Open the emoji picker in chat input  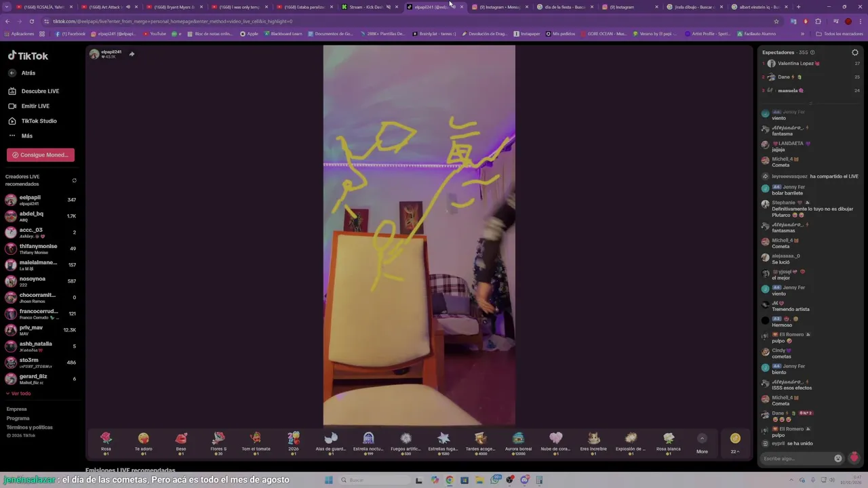pos(837,458)
